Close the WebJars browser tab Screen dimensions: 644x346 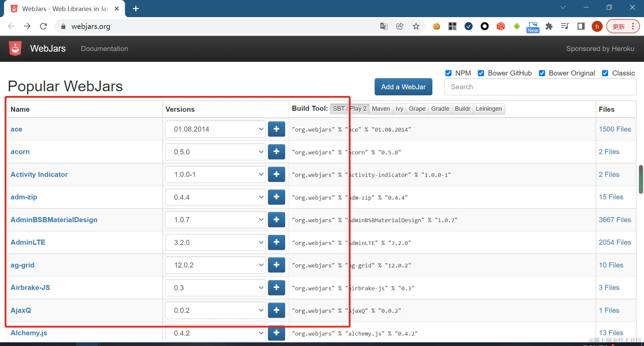coord(117,9)
